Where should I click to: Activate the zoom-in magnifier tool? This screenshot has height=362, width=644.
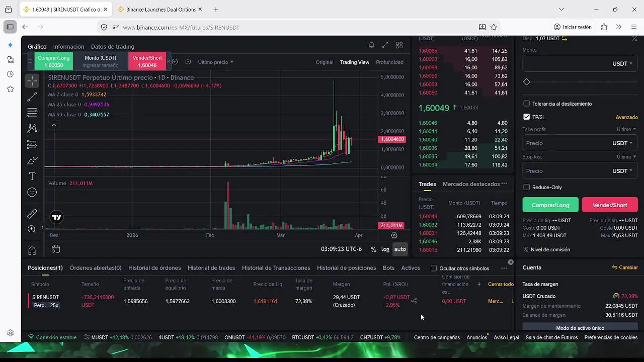(x=32, y=229)
